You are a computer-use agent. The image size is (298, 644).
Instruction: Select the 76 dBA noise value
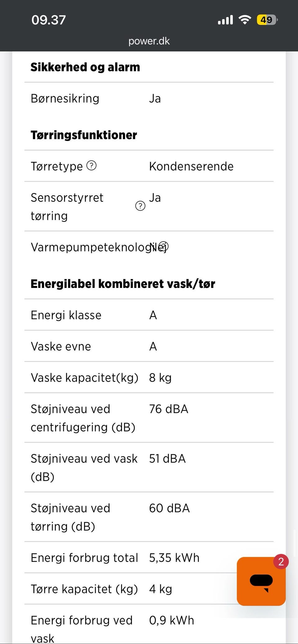pyautogui.click(x=169, y=409)
